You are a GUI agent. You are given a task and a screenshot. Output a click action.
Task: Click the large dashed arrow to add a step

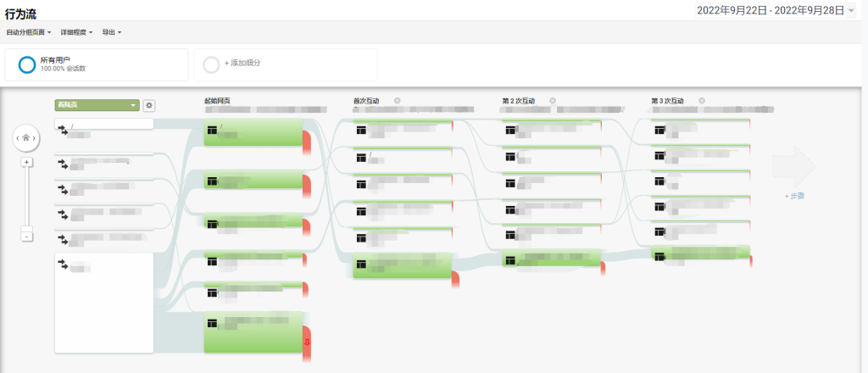(794, 166)
